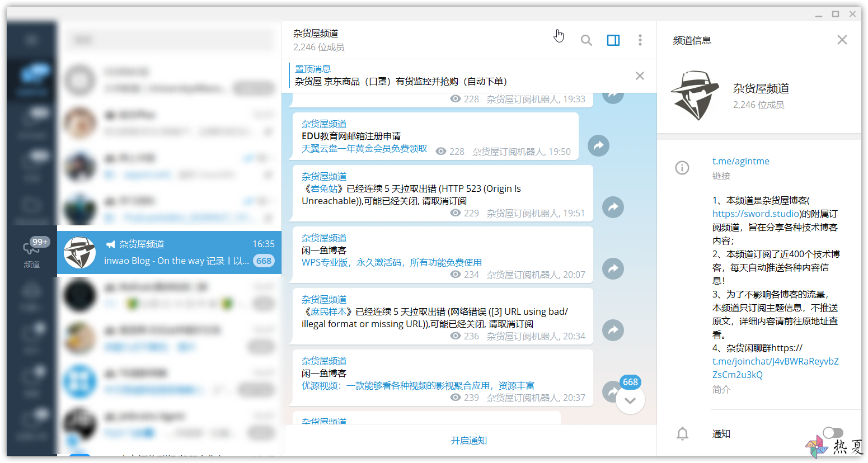Toggle the channel info side panel icon
The image size is (868, 463).
(613, 40)
